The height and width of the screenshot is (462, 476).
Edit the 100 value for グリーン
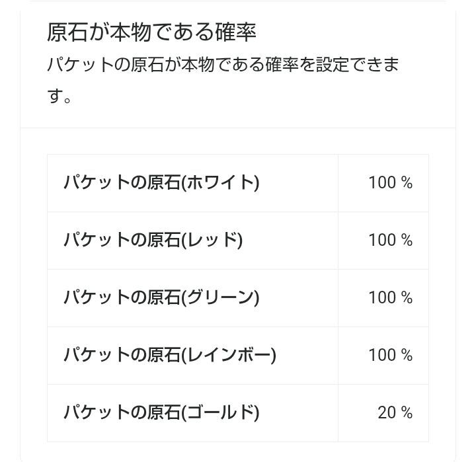(x=382, y=297)
